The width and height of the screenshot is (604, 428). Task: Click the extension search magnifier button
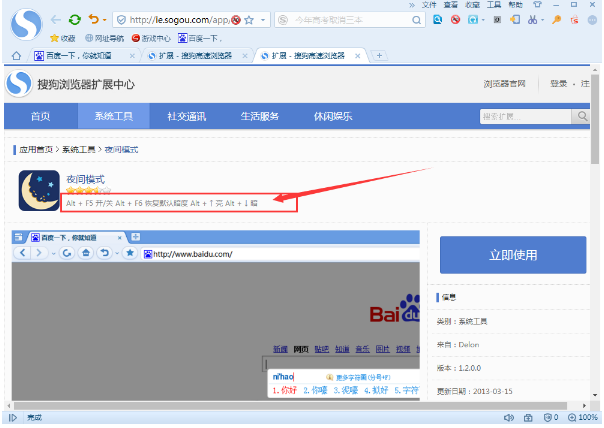click(x=582, y=116)
